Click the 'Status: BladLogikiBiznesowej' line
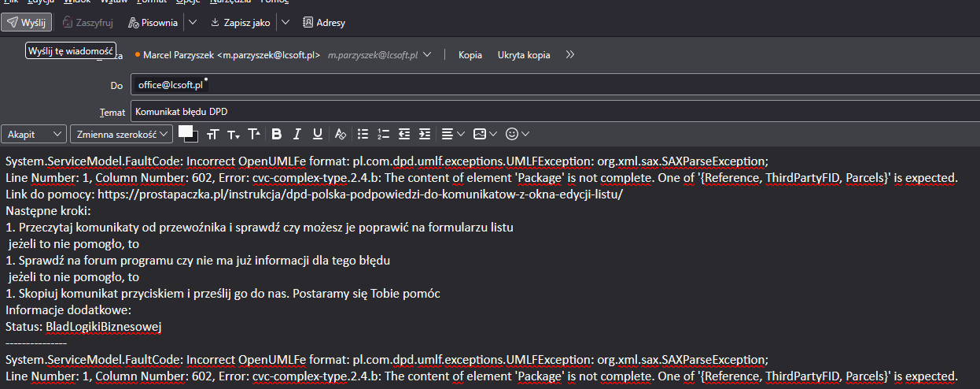This screenshot has height=389, width=980. coord(83,326)
